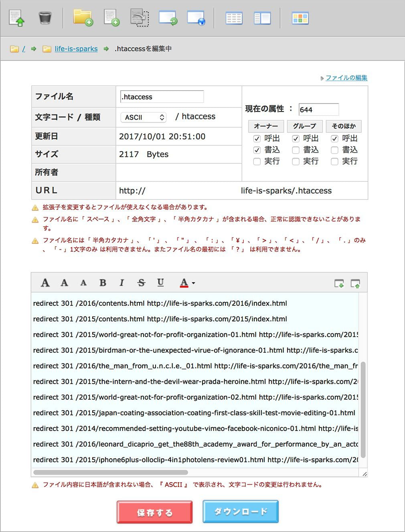
Task: Toggle bold formatting in editor
Action: coord(103,283)
